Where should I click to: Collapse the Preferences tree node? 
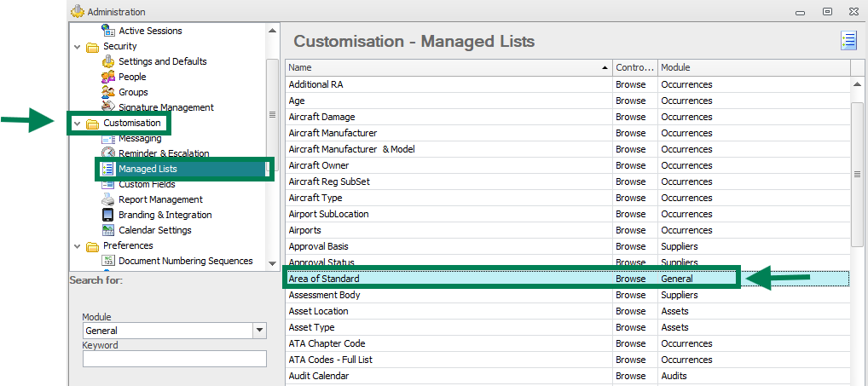click(77, 246)
